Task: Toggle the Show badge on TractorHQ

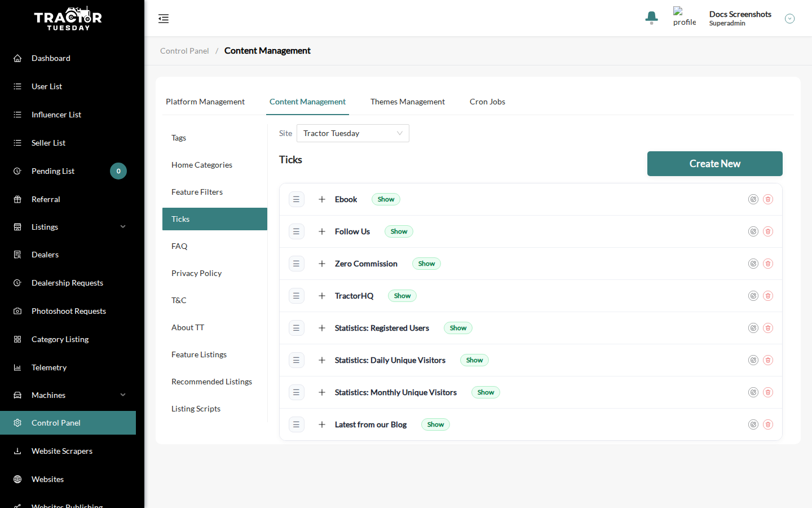Action: click(402, 296)
